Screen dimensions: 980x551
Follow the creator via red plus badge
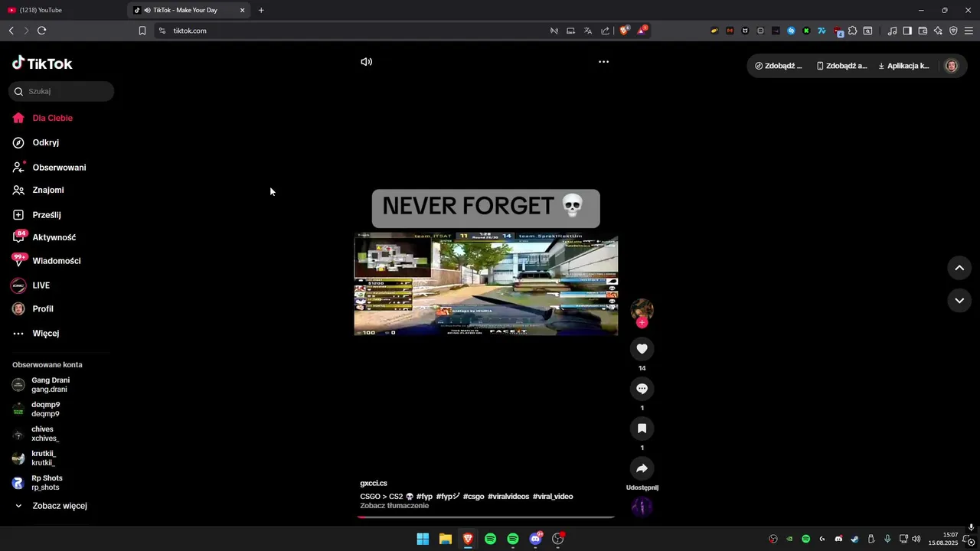[642, 323]
